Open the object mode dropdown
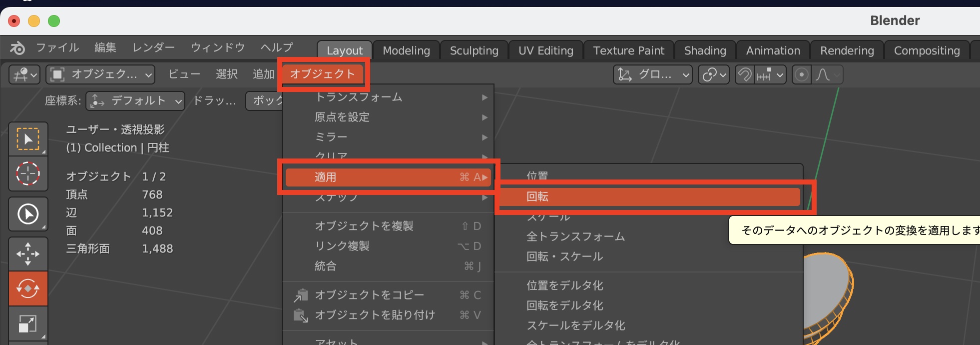This screenshot has width=980, height=345. pos(100,74)
